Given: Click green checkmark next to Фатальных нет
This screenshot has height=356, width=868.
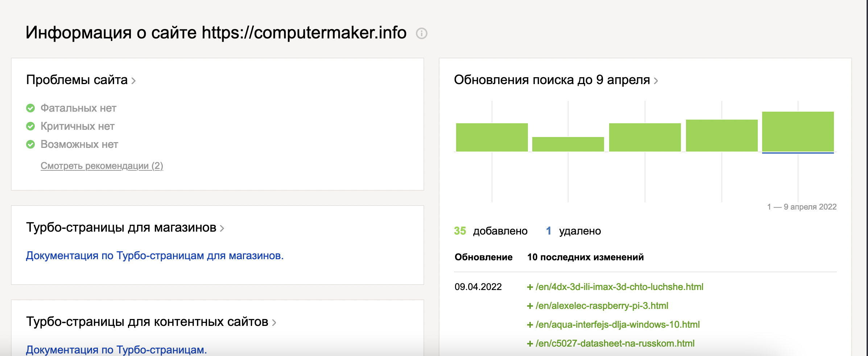Looking at the screenshot, I should [30, 108].
